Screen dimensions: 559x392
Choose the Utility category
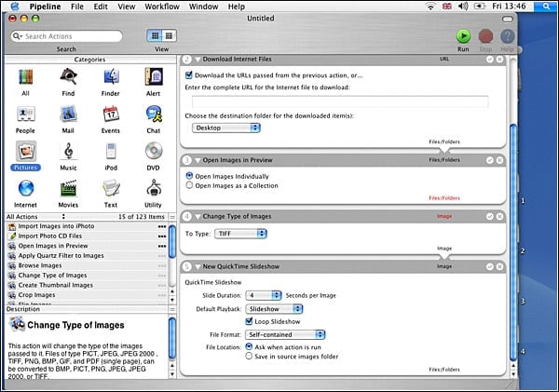pyautogui.click(x=154, y=189)
